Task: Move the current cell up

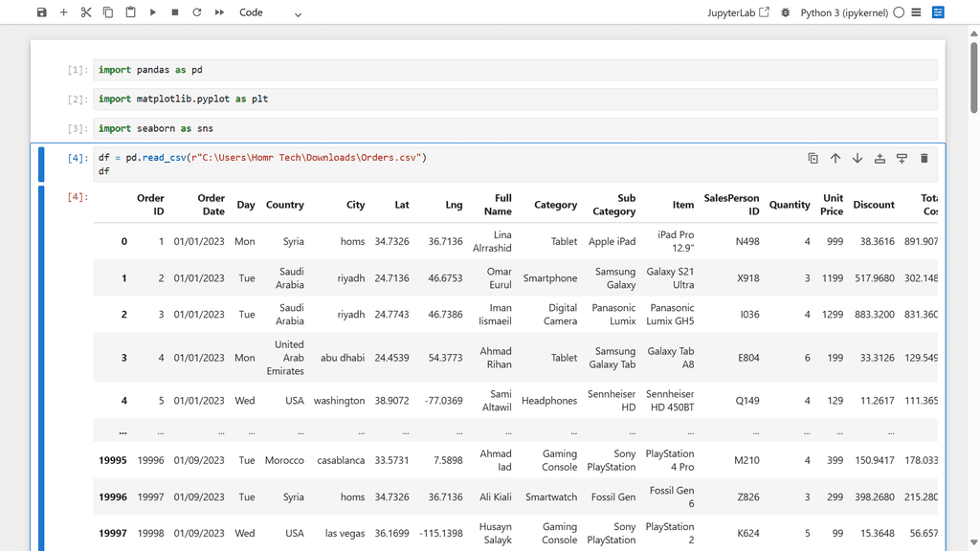Action: [x=835, y=159]
